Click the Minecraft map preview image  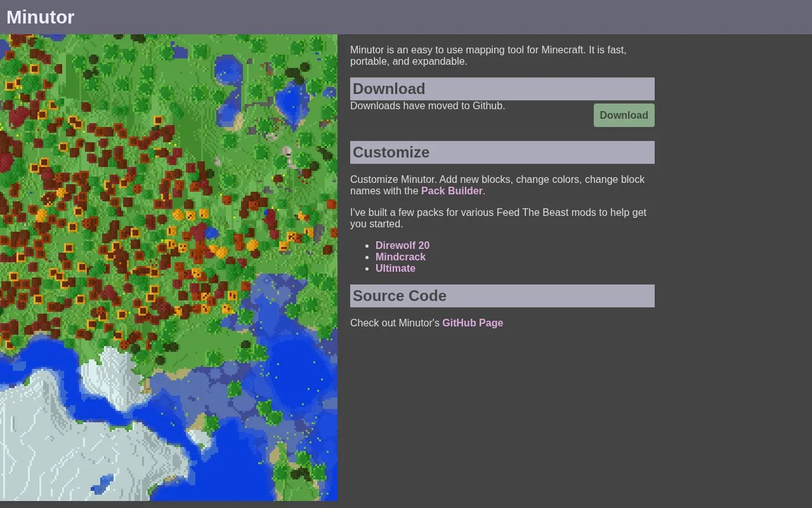pos(169,267)
